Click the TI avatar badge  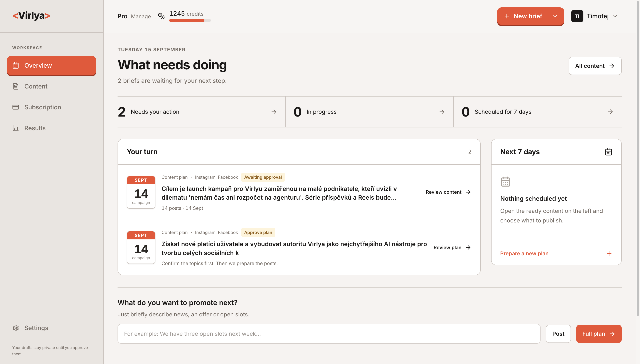click(x=577, y=16)
